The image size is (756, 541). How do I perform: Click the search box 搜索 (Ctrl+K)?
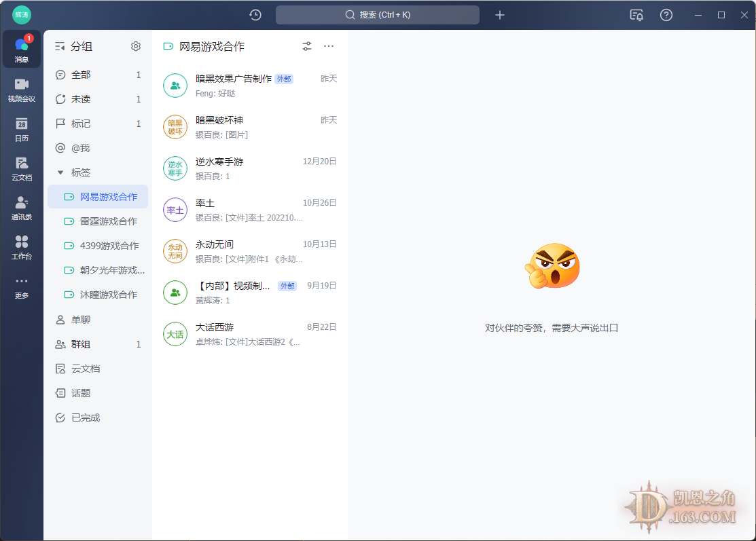378,15
